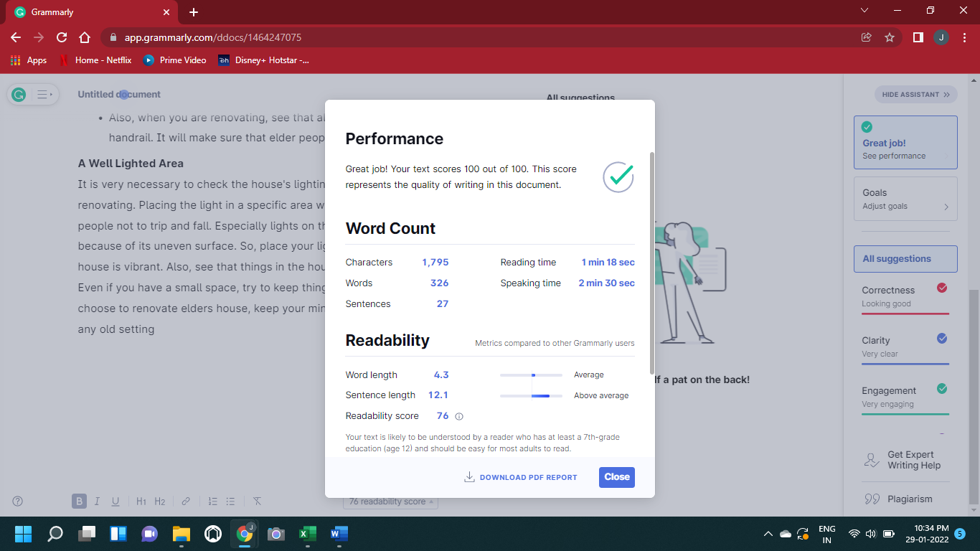980x551 pixels.
Task: Click the share page icon in address bar
Action: (867, 37)
